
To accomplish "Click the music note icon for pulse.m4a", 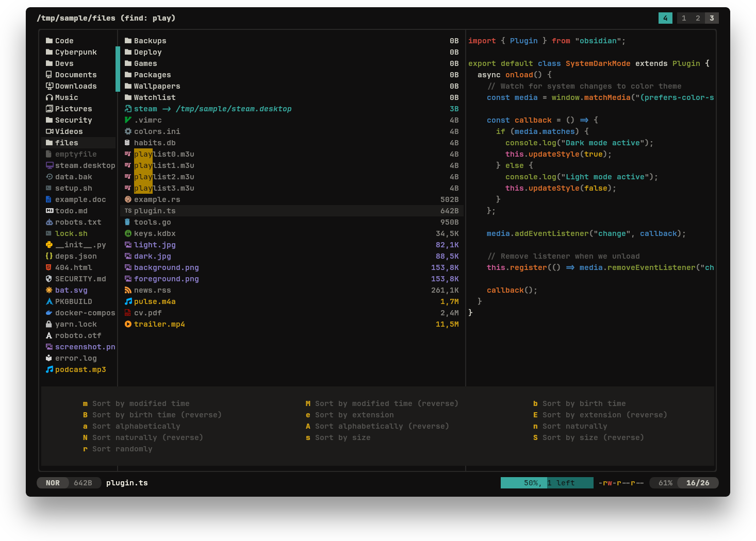I will (x=128, y=301).
